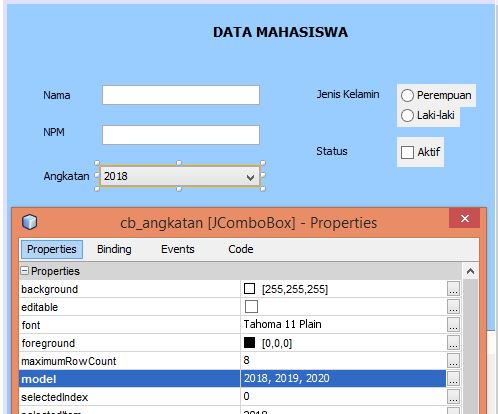Image resolution: width=498 pixels, height=414 pixels.
Task: Select the background property row name
Action: [50, 289]
